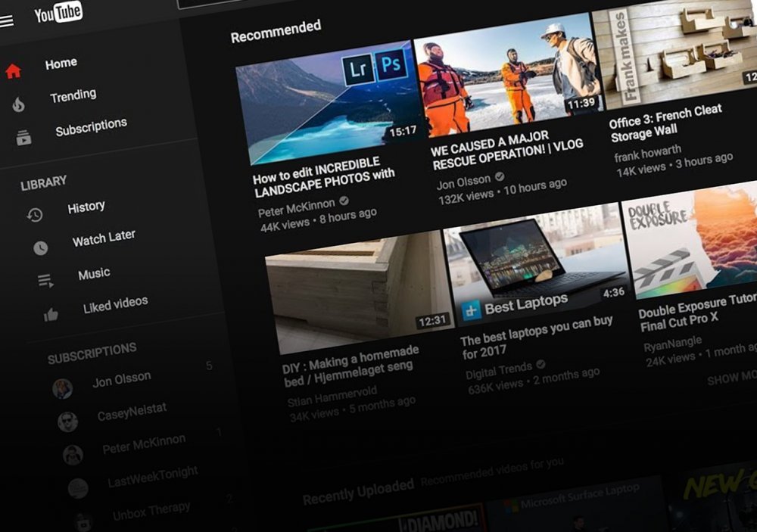Viewport: 757px width, 532px height.
Task: Open the title 'Office 3: French Cleat Storage Wall'
Action: [665, 123]
